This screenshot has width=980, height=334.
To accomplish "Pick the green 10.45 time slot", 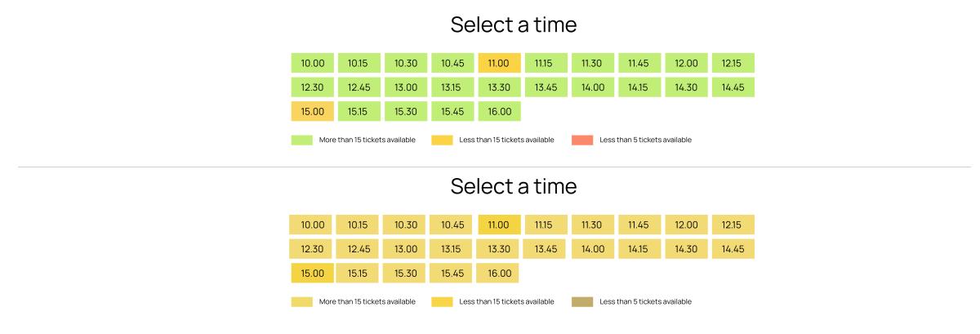I will (x=452, y=63).
